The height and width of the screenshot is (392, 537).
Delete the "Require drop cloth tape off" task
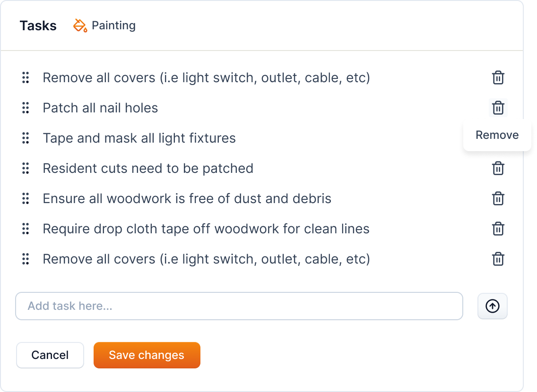(x=498, y=229)
